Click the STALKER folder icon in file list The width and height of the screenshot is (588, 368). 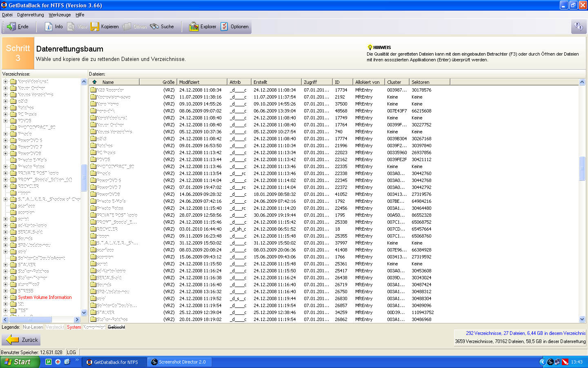point(93,312)
